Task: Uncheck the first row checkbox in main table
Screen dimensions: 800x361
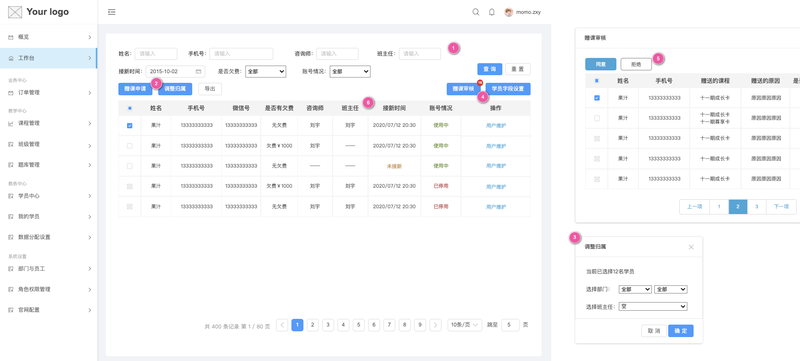Action: pyautogui.click(x=130, y=125)
